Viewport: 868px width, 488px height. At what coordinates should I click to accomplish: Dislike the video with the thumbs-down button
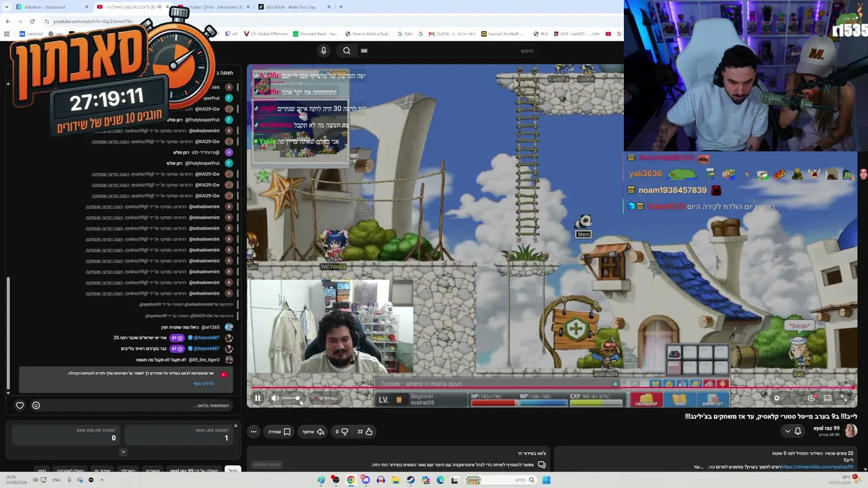[341, 431]
